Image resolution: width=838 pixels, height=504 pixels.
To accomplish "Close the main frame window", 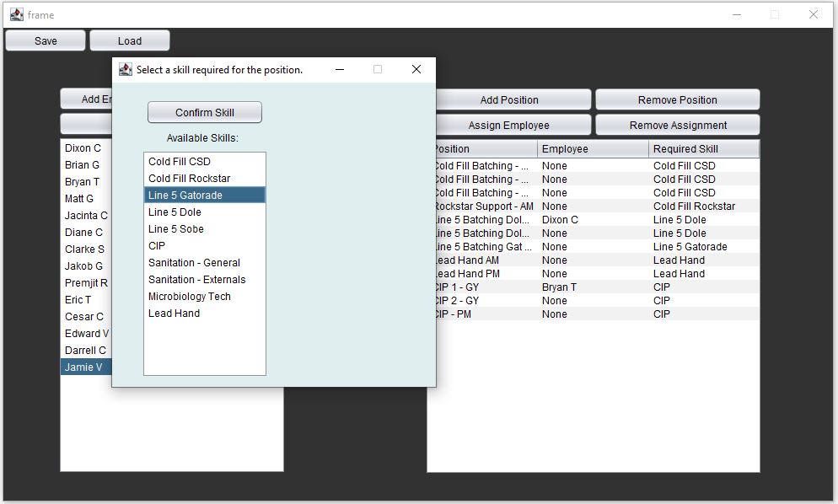I will tap(813, 14).
